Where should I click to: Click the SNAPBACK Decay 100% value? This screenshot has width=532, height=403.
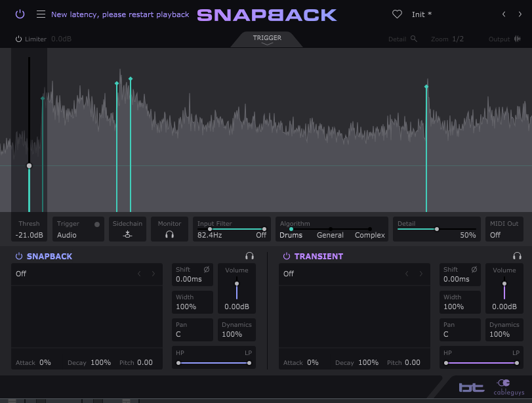[101, 362]
